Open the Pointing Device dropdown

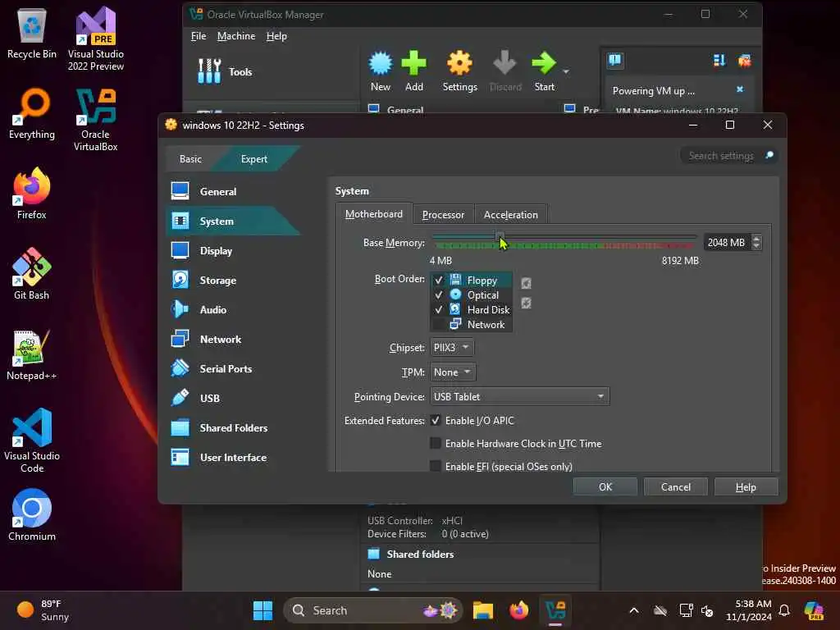[x=519, y=396]
